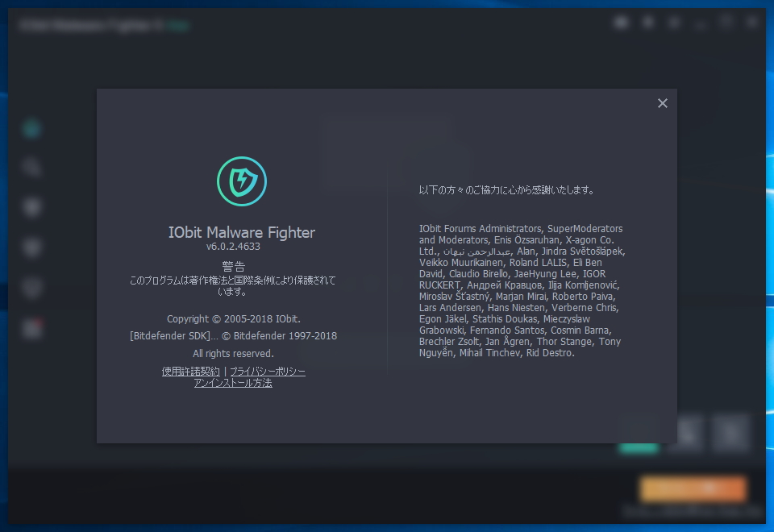Select the third shield icon in the sidebar
Screen dimensions: 774x532
point(31,206)
